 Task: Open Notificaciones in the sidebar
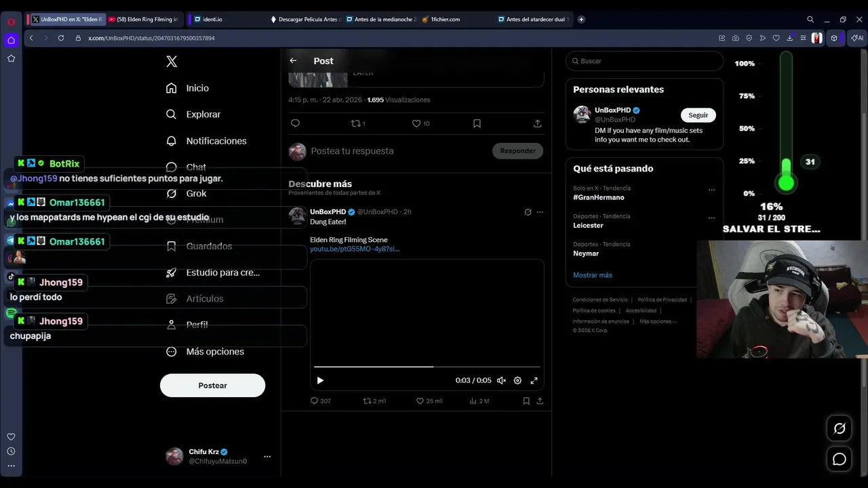click(206, 141)
